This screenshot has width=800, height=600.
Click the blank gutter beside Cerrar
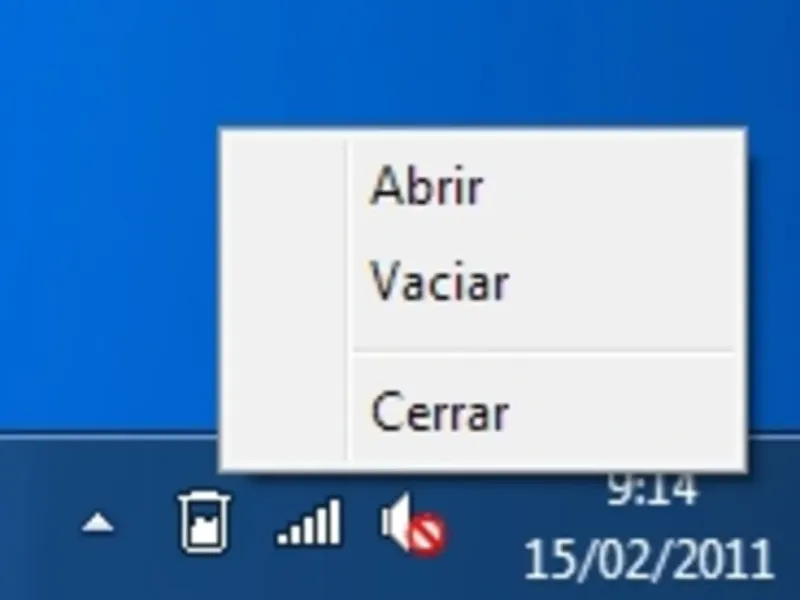(286, 412)
